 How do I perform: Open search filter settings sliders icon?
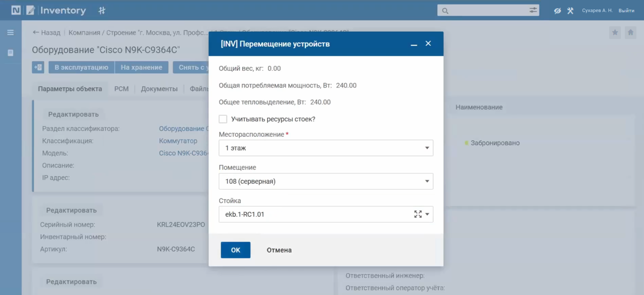[533, 10]
